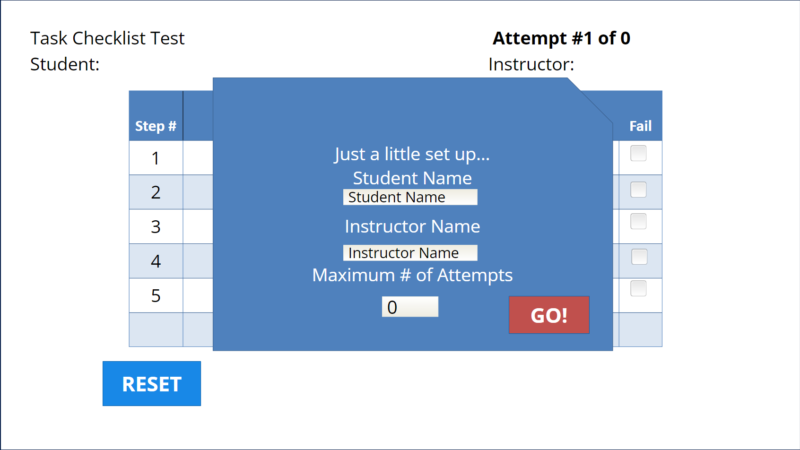
Task: Select step number 1 cell
Action: 156,158
